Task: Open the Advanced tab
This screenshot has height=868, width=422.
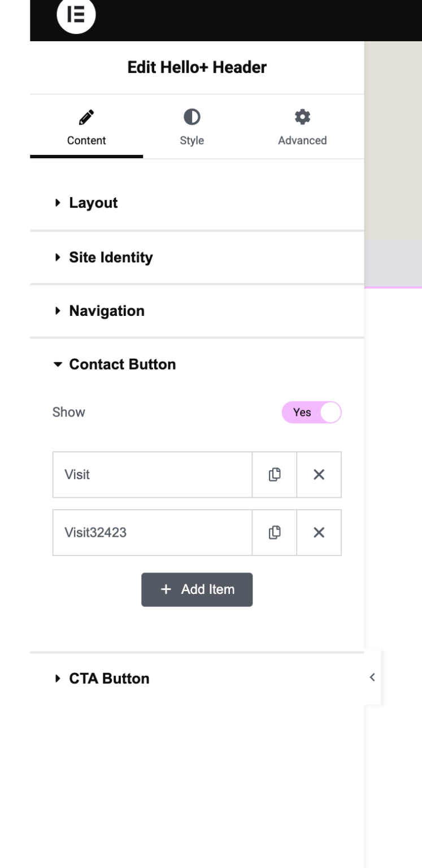Action: (x=302, y=140)
